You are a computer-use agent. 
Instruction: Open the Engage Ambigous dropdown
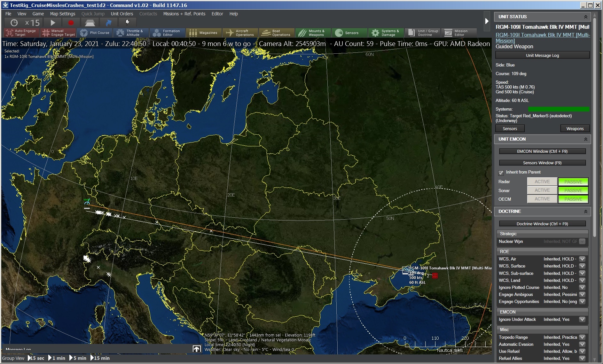582,294
